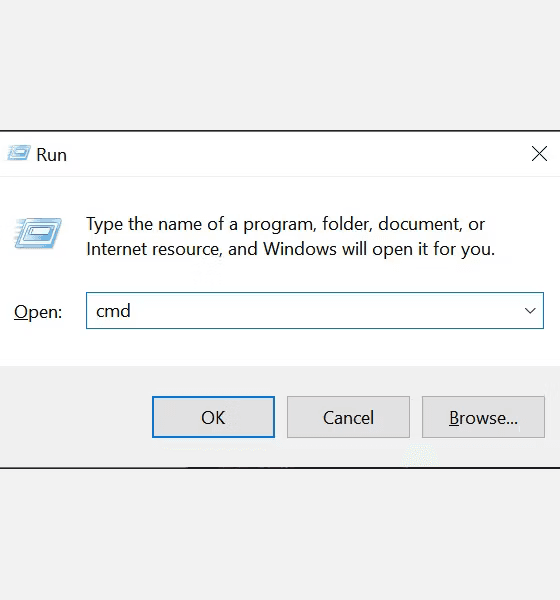560x600 pixels.
Task: Expand the Open combo box history chevron
Action: point(530,311)
